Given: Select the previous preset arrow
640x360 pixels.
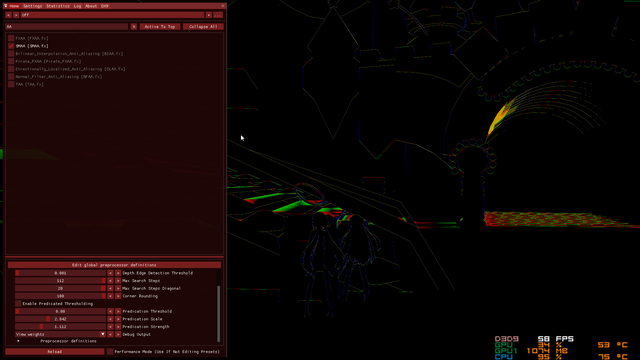Looking at the screenshot, I should (8, 15).
